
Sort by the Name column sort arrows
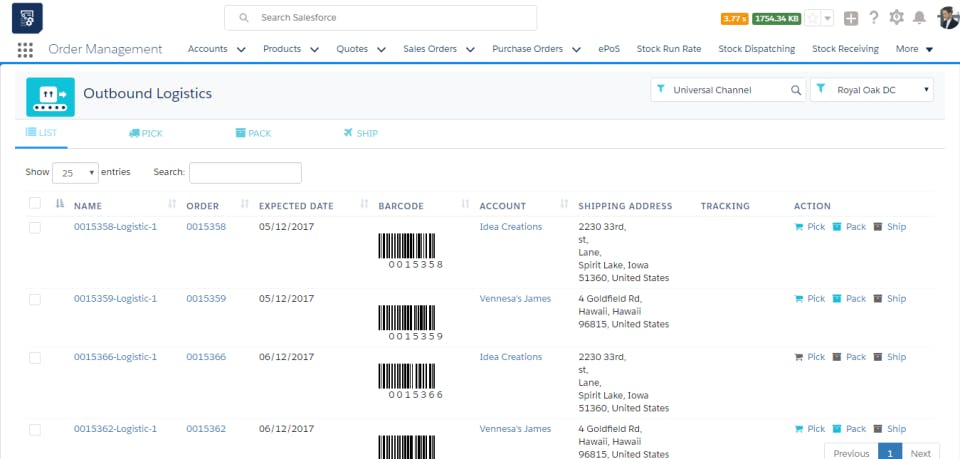[172, 204]
